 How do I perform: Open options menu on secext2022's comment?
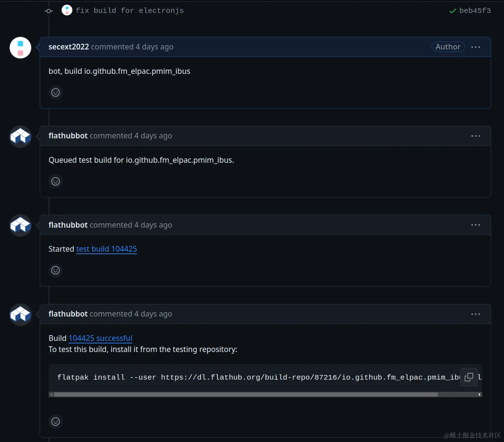point(476,47)
